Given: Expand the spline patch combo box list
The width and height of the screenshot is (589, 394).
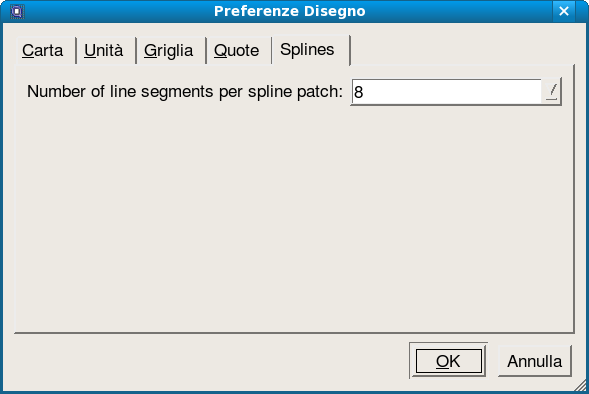Looking at the screenshot, I should point(551,92).
